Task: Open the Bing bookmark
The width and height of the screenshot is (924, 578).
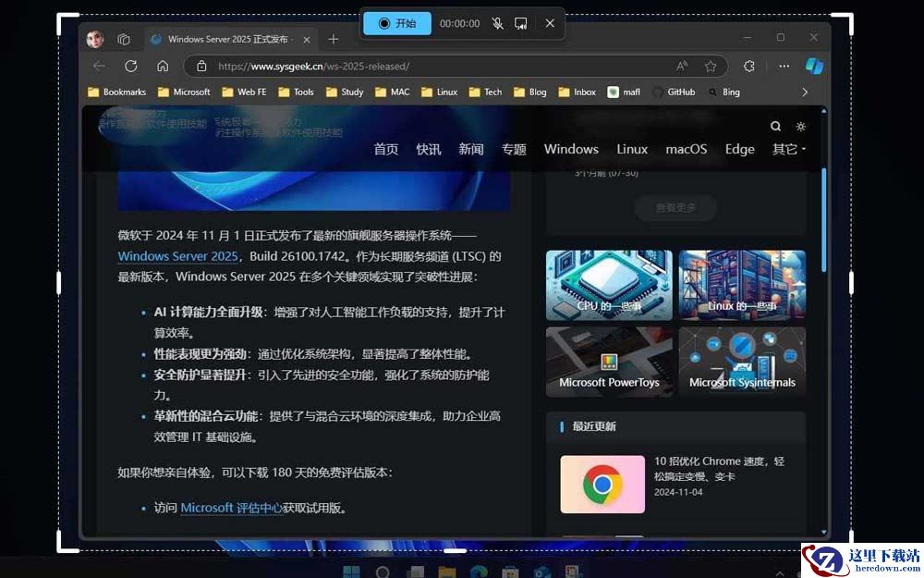Action: [723, 92]
